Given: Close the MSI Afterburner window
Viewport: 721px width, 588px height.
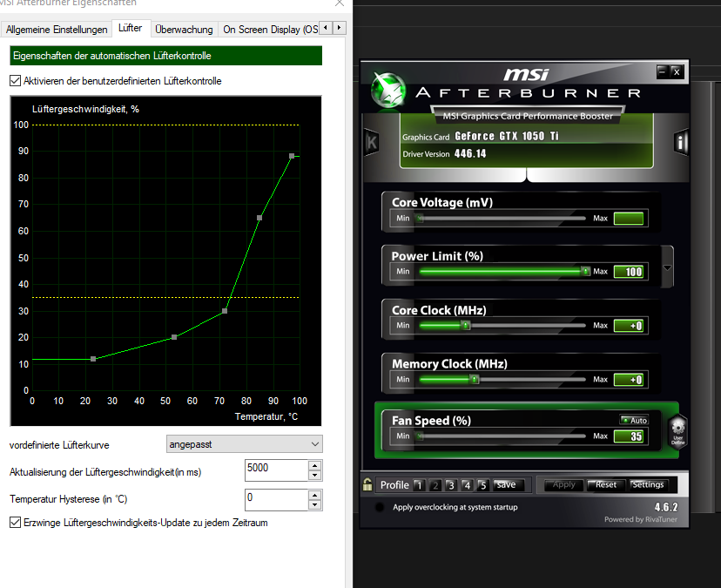Looking at the screenshot, I should point(677,71).
